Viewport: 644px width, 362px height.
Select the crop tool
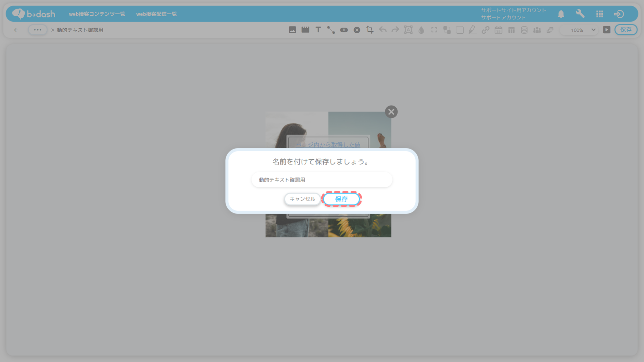point(370,30)
